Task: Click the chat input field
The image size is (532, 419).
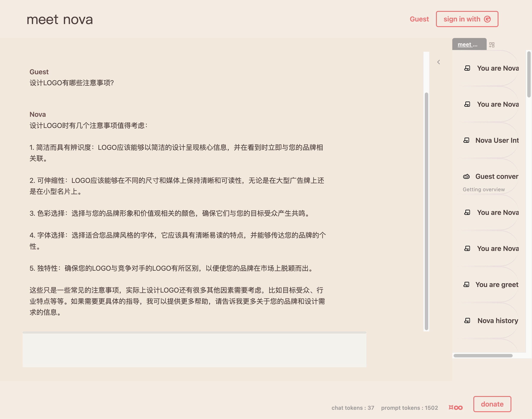Action: (x=195, y=350)
